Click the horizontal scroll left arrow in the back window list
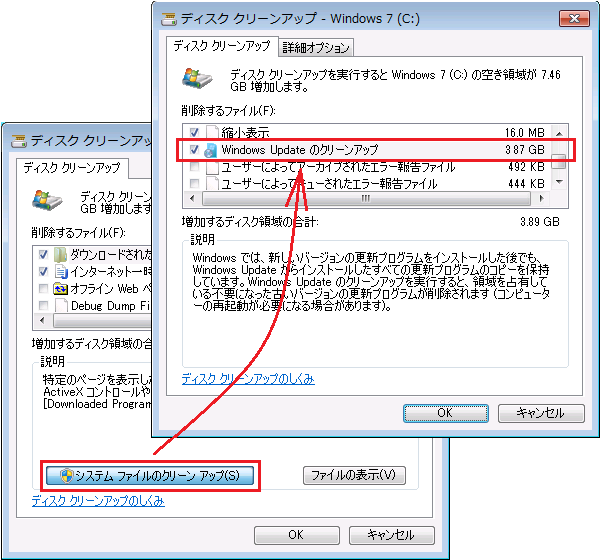Image resolution: width=600 pixels, height=560 pixels. coord(42,320)
